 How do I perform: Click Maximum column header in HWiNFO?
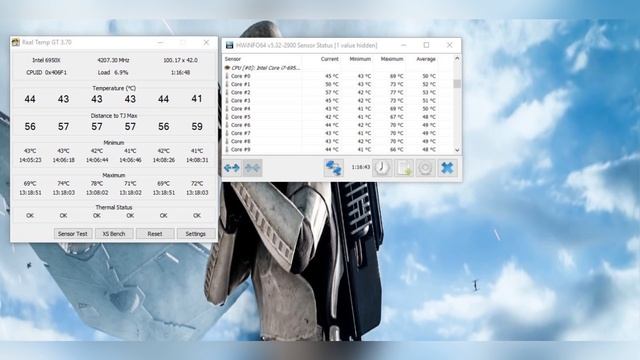[x=392, y=59]
